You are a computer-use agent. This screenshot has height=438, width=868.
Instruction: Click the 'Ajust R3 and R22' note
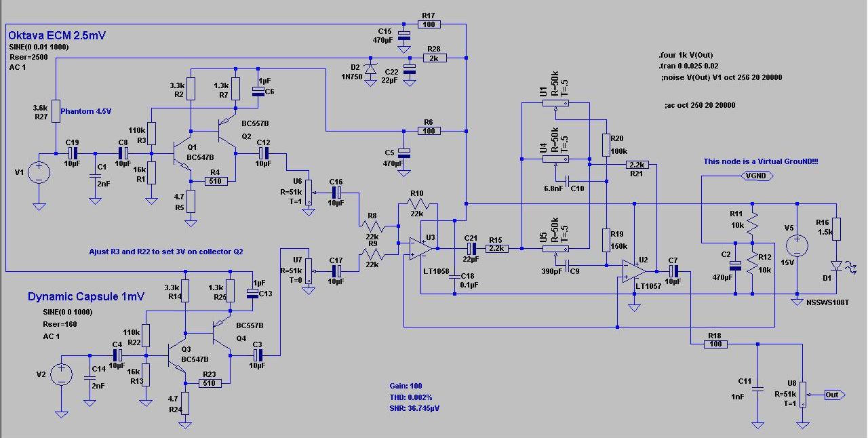pyautogui.click(x=166, y=252)
